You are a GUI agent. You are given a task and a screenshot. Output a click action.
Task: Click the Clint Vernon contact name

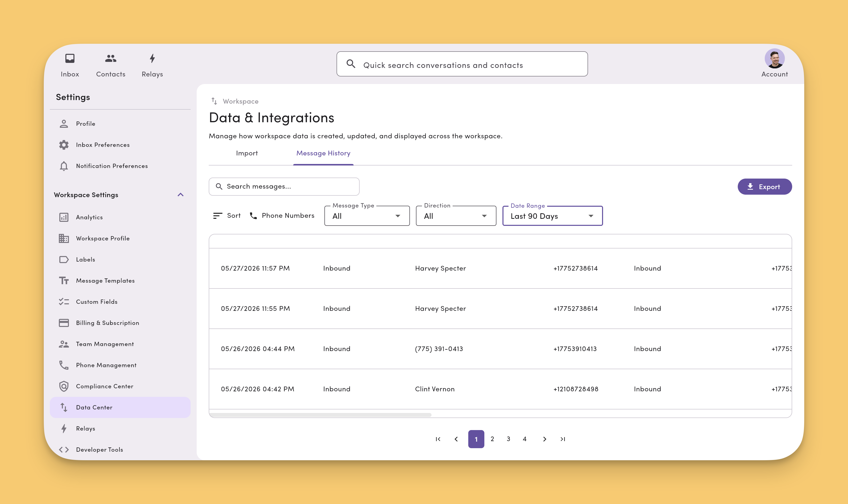435,389
